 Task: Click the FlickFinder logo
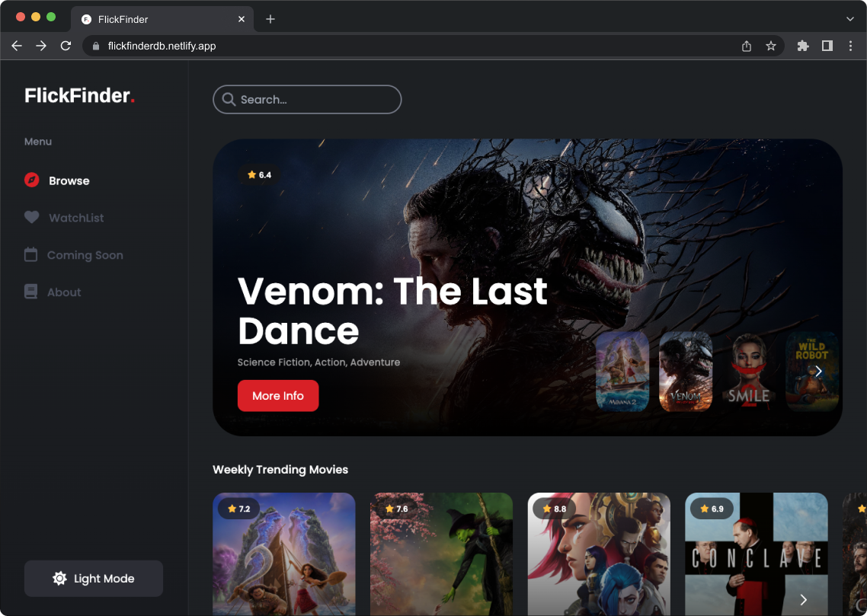(x=80, y=96)
